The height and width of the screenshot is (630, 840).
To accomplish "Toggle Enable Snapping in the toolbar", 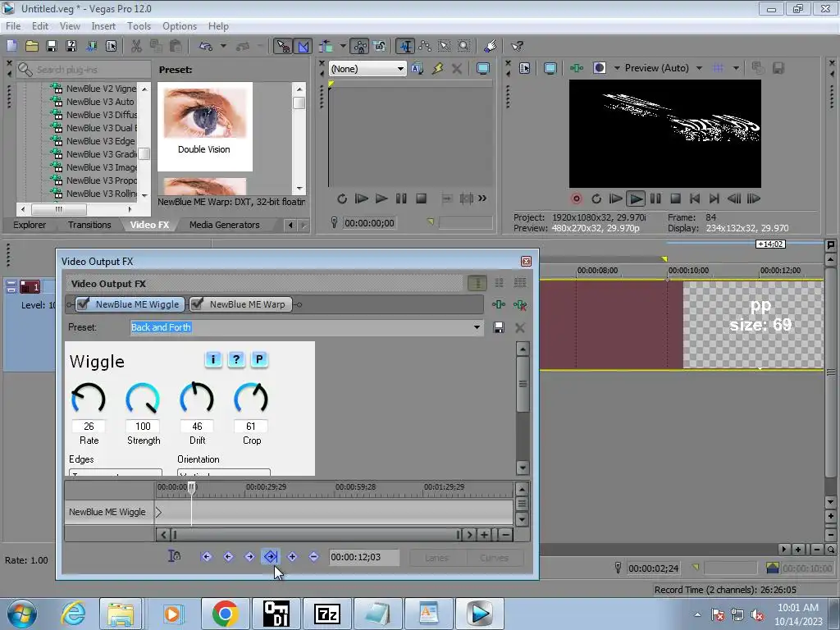I will pos(283,47).
